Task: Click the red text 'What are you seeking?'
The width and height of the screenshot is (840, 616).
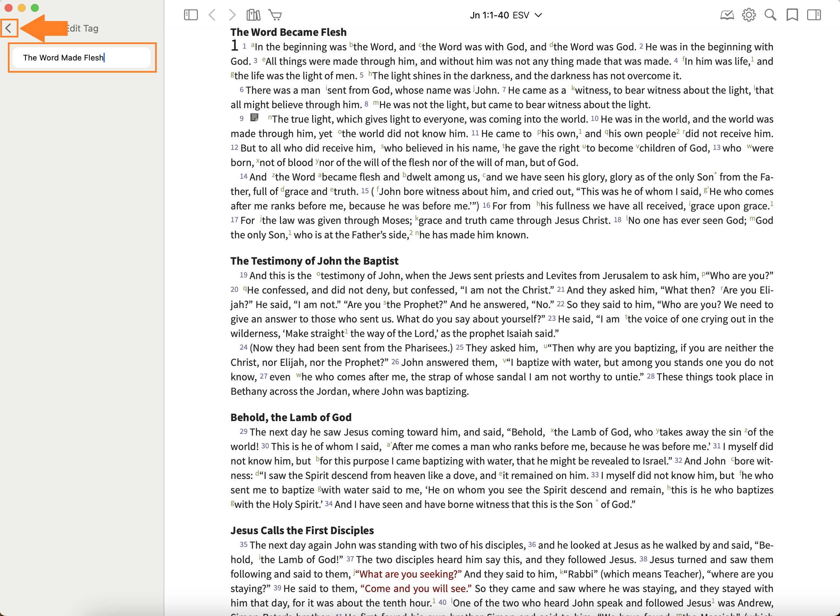Action: tap(408, 574)
